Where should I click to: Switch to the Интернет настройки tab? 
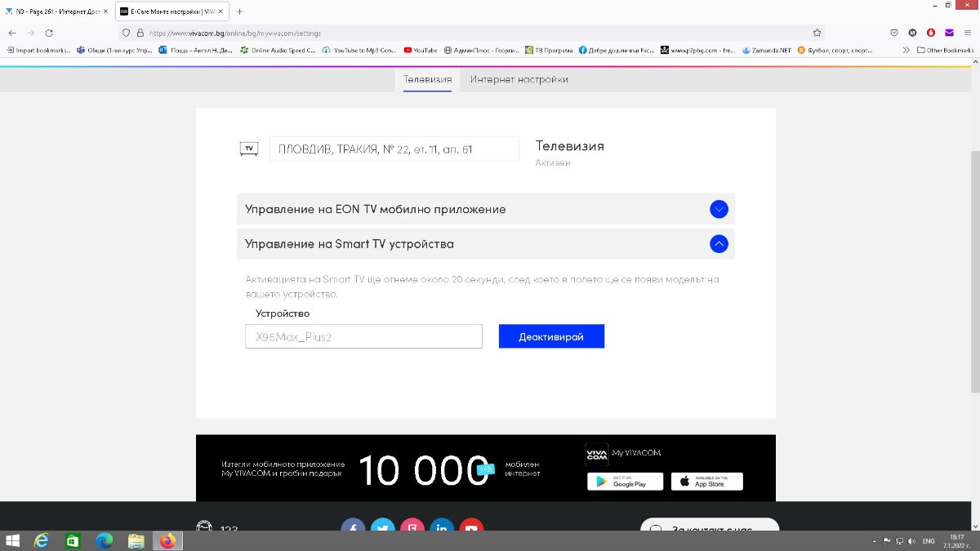pos(519,79)
